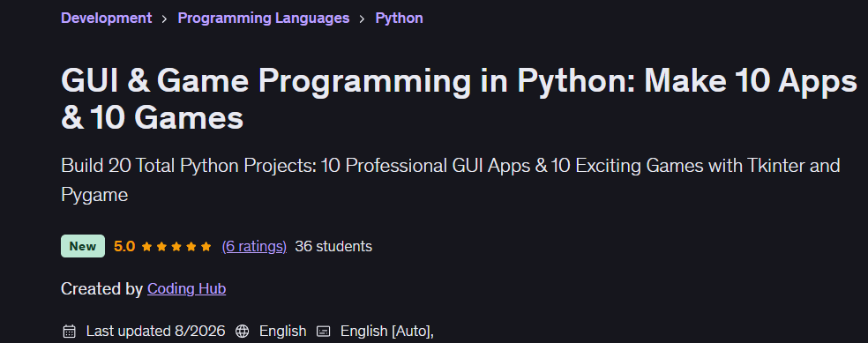Open the Development breadcrumb link
This screenshot has height=343, width=868.
click(106, 18)
